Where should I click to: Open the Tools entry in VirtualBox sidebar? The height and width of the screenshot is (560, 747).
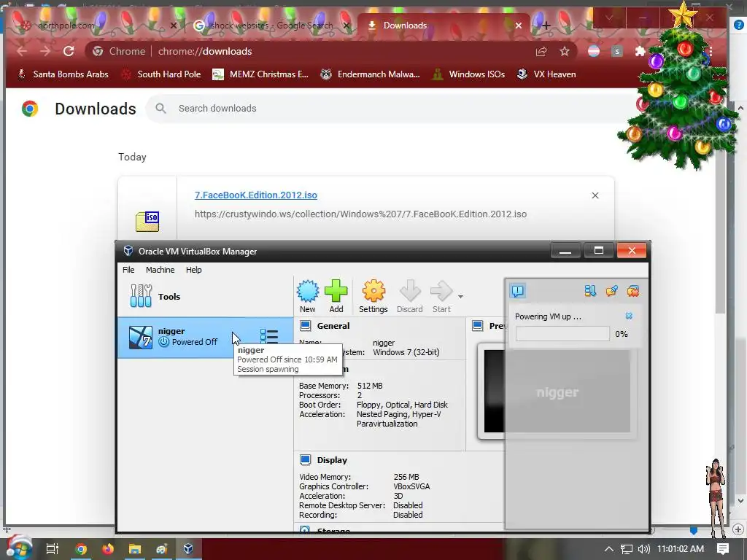(x=205, y=296)
